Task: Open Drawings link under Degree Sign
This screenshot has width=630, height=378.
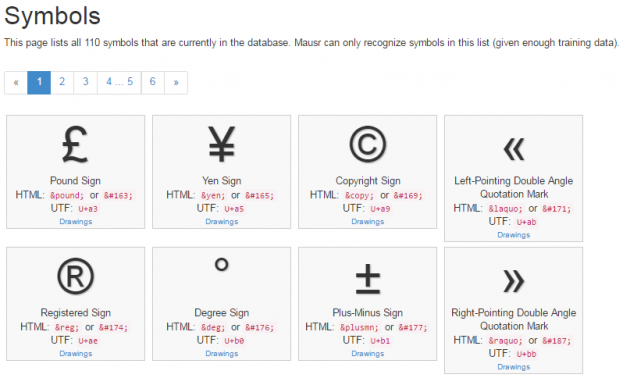Action: click(x=221, y=353)
